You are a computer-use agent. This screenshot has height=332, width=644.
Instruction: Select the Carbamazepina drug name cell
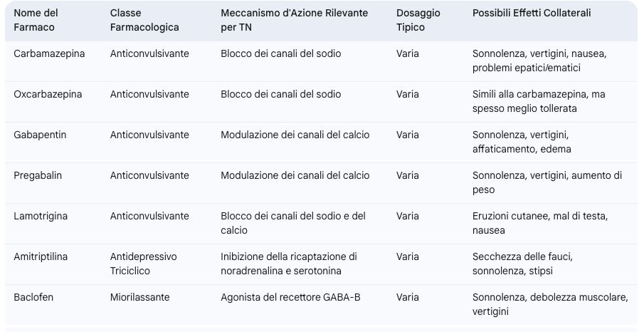49,54
